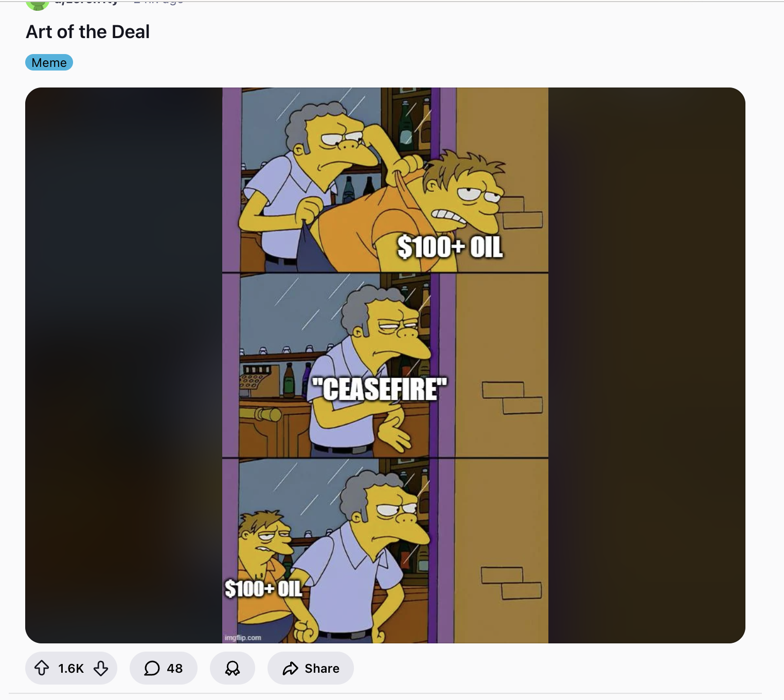Click the bottom panel $100+ OIL caption
The image size is (784, 700).
tap(263, 588)
